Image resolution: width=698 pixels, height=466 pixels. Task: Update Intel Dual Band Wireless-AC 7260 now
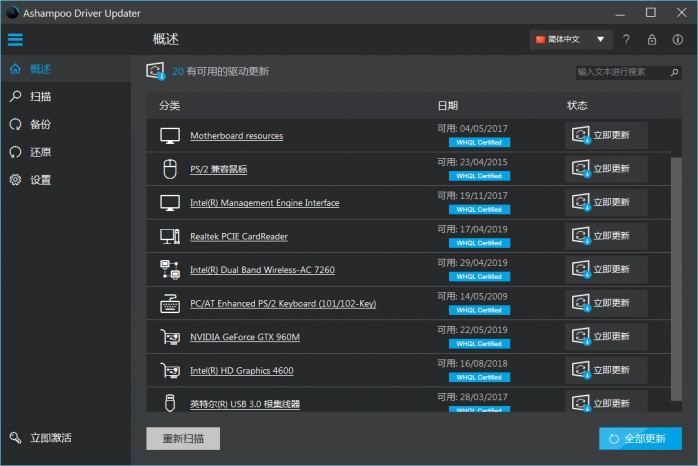coord(606,269)
